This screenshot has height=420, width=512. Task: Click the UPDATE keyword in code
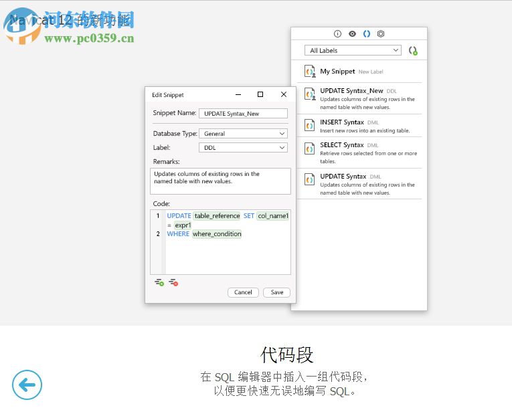click(179, 216)
